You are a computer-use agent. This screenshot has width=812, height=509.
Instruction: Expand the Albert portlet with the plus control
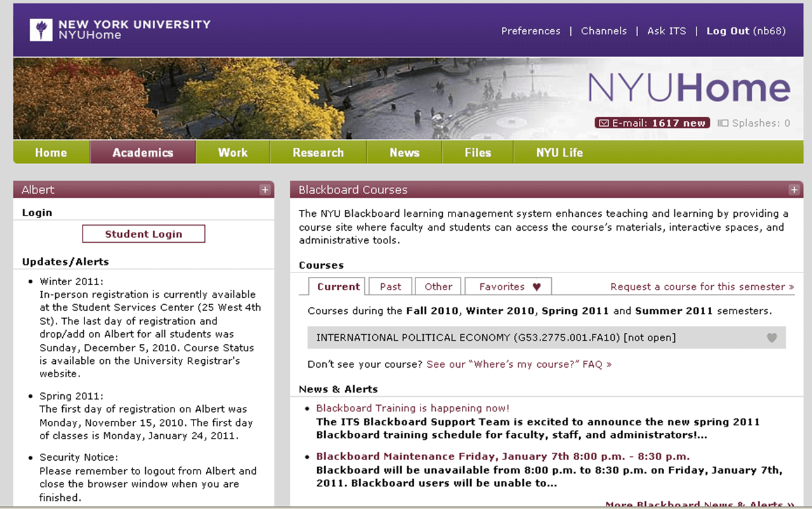coord(265,190)
